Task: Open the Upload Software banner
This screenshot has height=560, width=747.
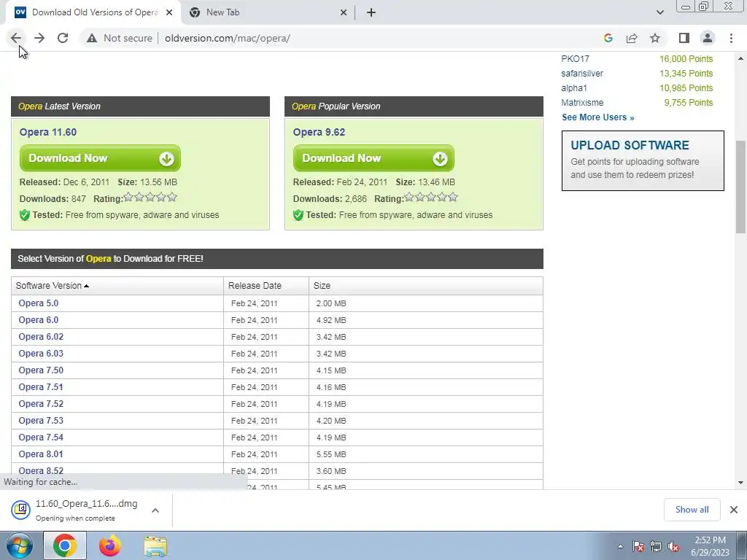Action: coord(643,160)
